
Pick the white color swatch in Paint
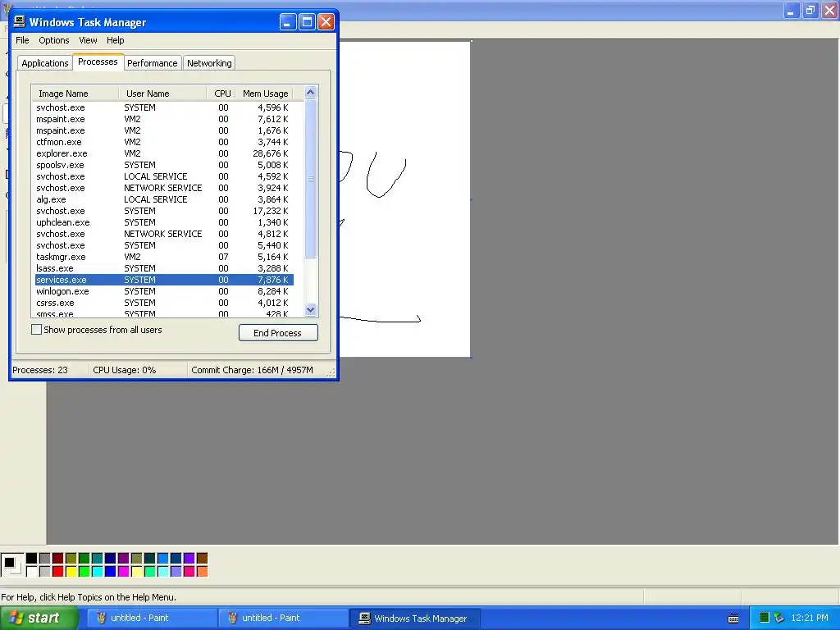[32, 572]
